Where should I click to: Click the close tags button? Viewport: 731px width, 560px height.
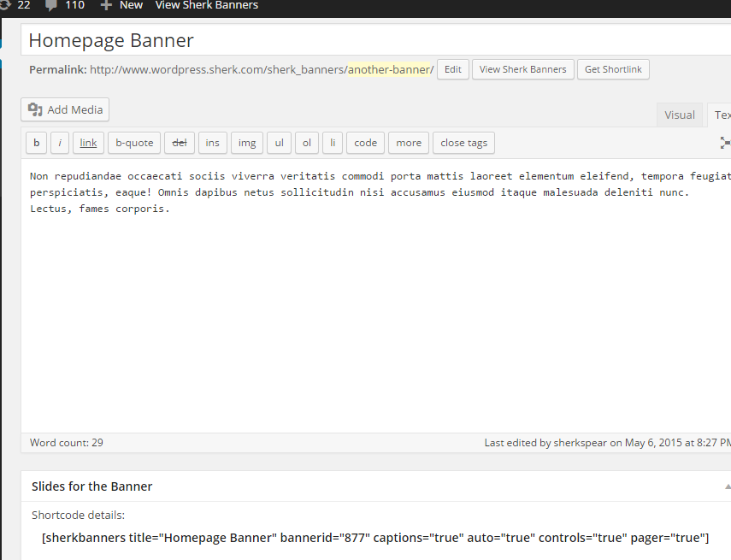[x=463, y=143]
